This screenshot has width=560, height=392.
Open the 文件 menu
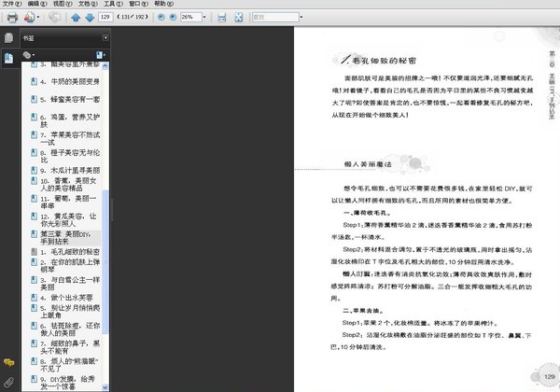click(x=9, y=5)
